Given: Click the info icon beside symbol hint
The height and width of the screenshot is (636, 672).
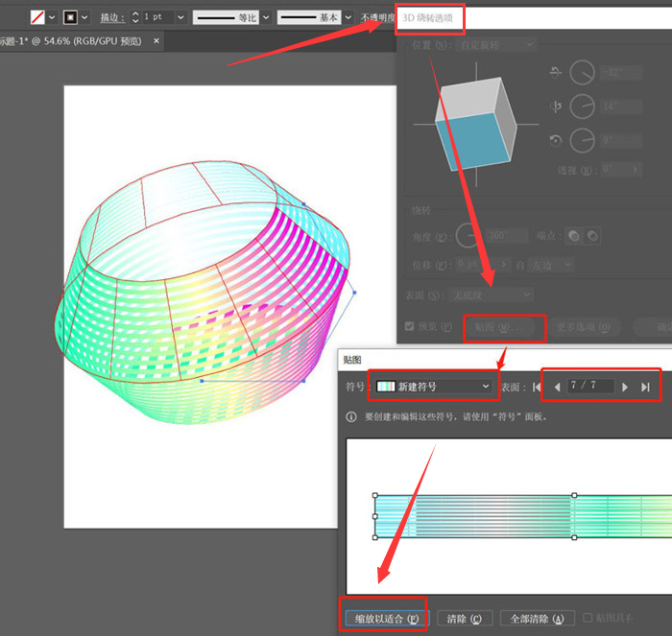Looking at the screenshot, I should [x=351, y=417].
